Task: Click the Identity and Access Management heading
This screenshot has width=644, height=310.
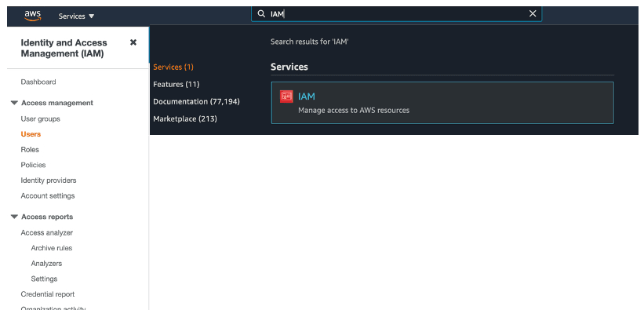Action: tap(64, 48)
